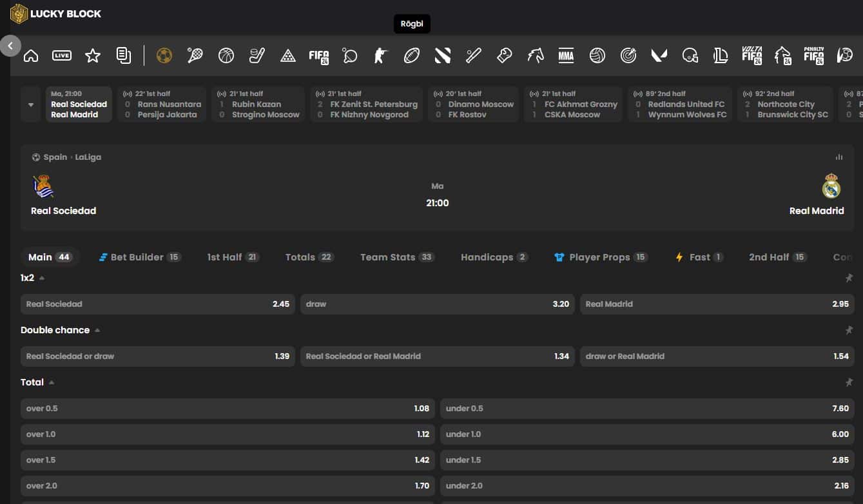Select the League of Legends icon
Screen dimensions: 863x504
(x=721, y=55)
